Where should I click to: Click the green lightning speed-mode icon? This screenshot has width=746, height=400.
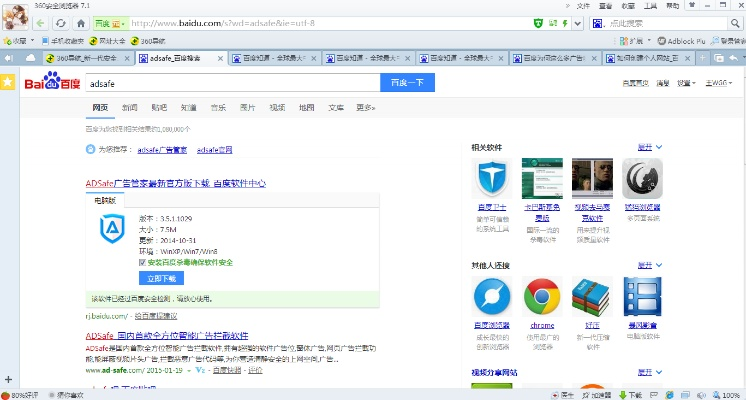(565, 23)
